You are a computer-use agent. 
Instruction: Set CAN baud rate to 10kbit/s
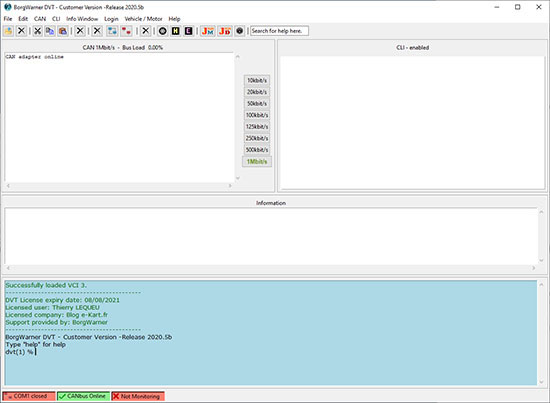point(257,80)
